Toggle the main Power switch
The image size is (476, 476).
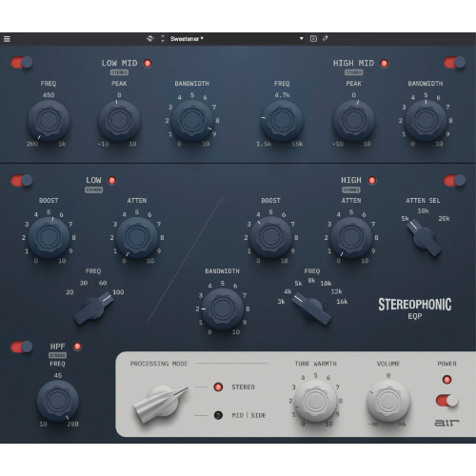pos(446,401)
